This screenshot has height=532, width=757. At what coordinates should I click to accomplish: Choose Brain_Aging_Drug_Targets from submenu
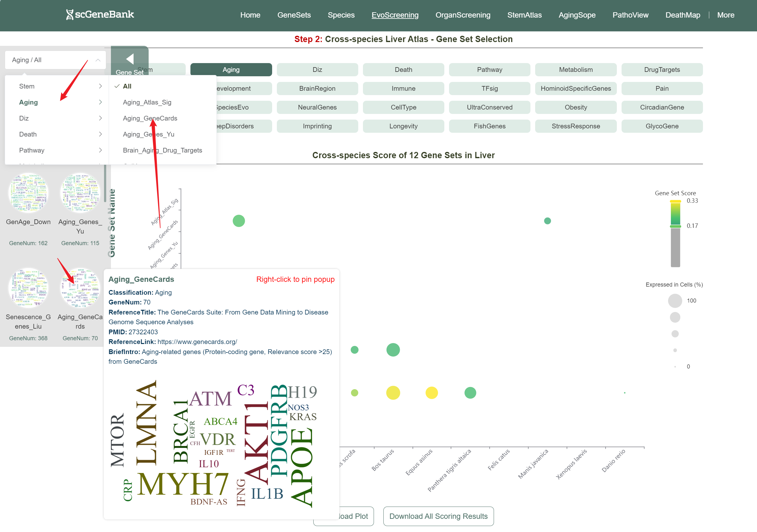tap(162, 150)
